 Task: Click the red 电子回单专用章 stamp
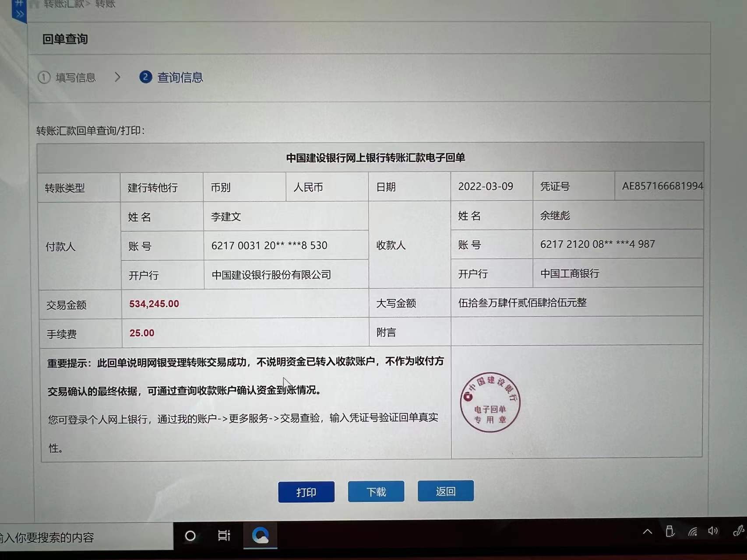pos(490,403)
